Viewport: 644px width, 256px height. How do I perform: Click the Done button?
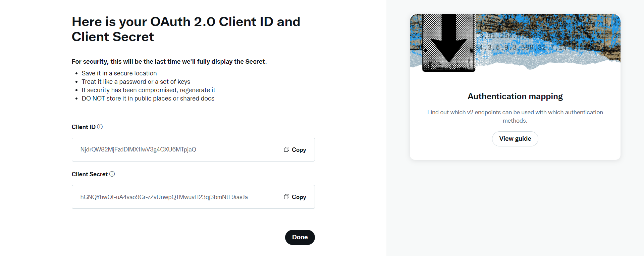[x=300, y=237]
